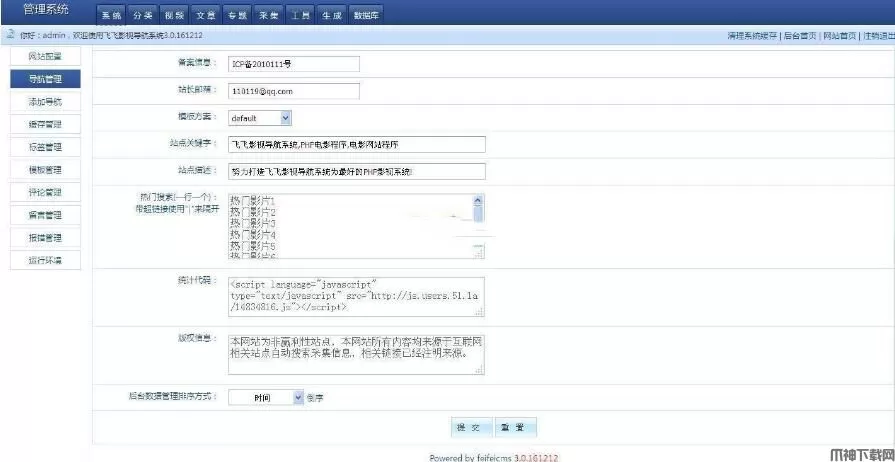Select the 生成 tab

tap(331, 15)
